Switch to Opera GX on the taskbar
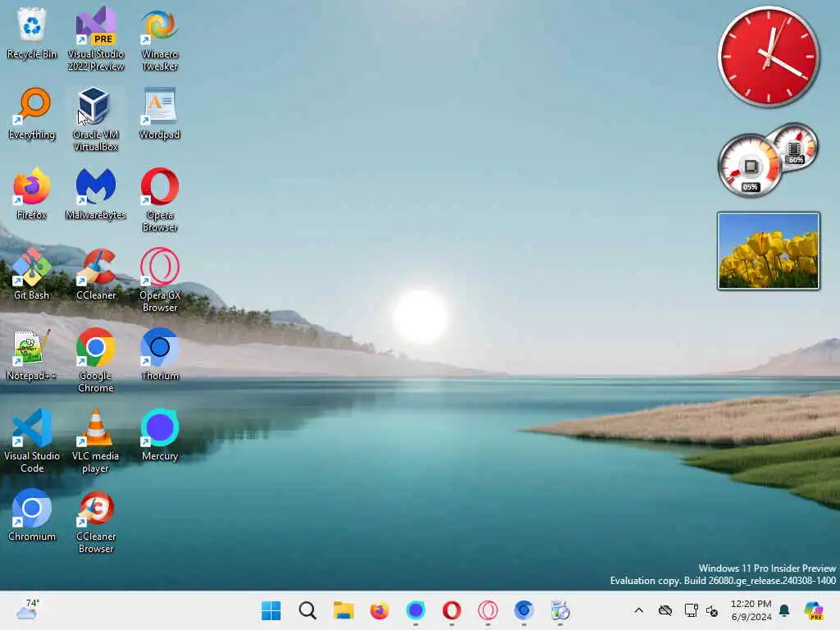Image resolution: width=840 pixels, height=630 pixels. point(488,610)
